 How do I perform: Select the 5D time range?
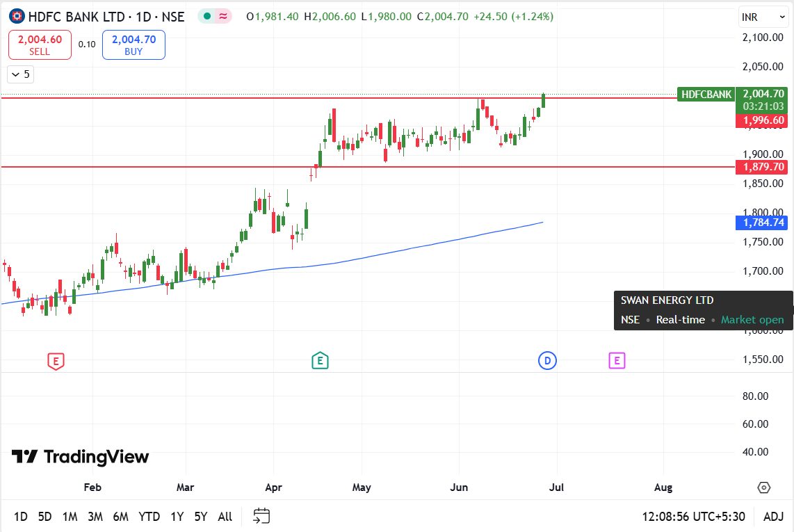pos(44,517)
